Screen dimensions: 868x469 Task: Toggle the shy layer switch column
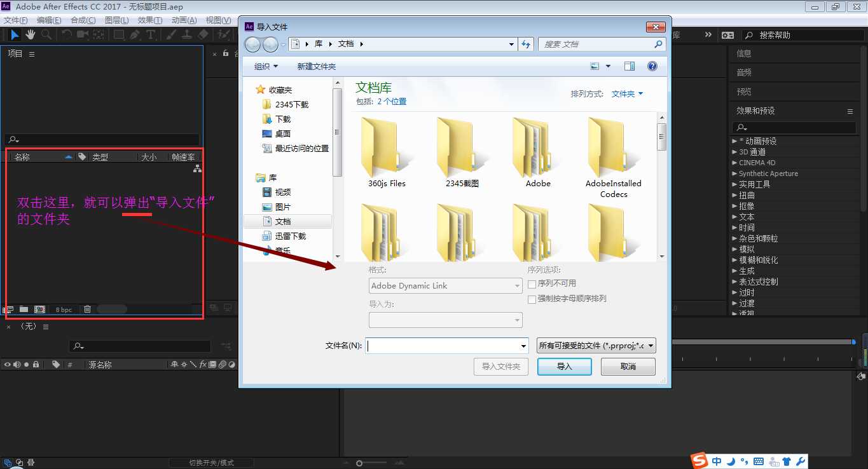click(x=174, y=365)
